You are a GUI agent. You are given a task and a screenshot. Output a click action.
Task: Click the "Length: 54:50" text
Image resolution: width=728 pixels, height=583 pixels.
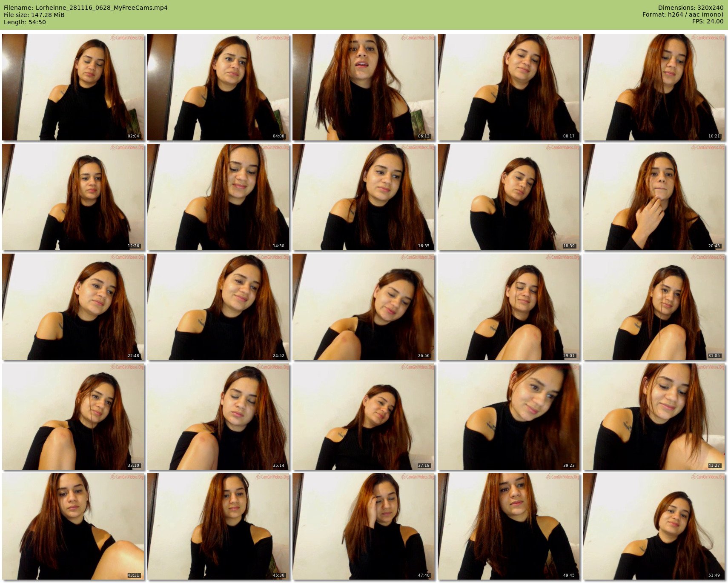(25, 22)
